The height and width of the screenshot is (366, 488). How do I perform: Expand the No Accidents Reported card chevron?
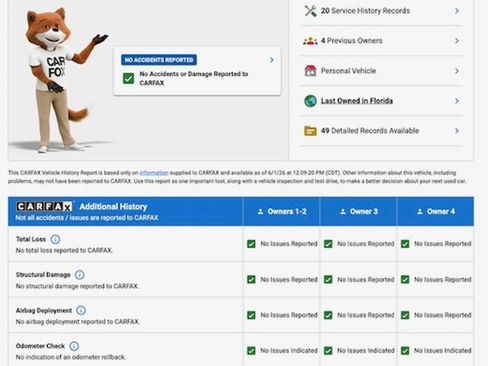click(272, 60)
